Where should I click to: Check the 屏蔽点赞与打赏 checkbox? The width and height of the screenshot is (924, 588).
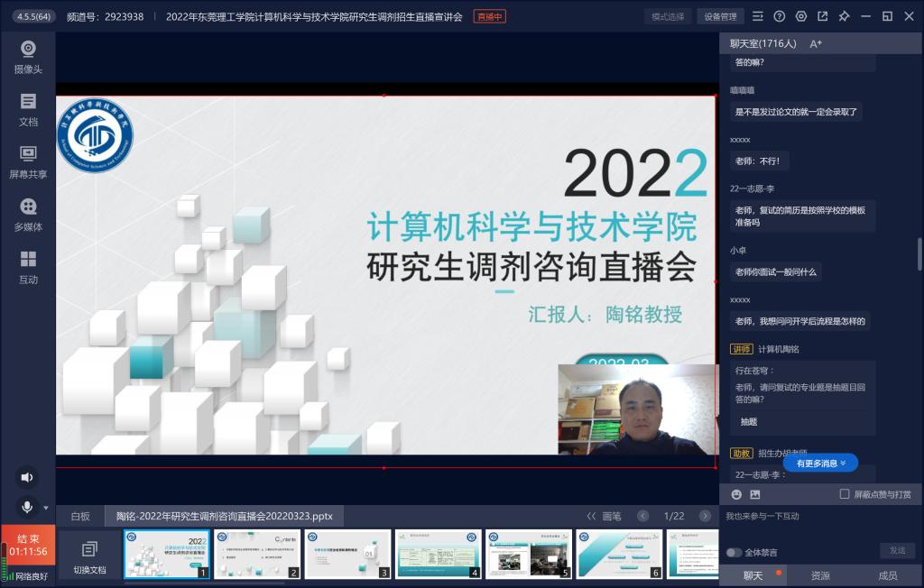845,494
